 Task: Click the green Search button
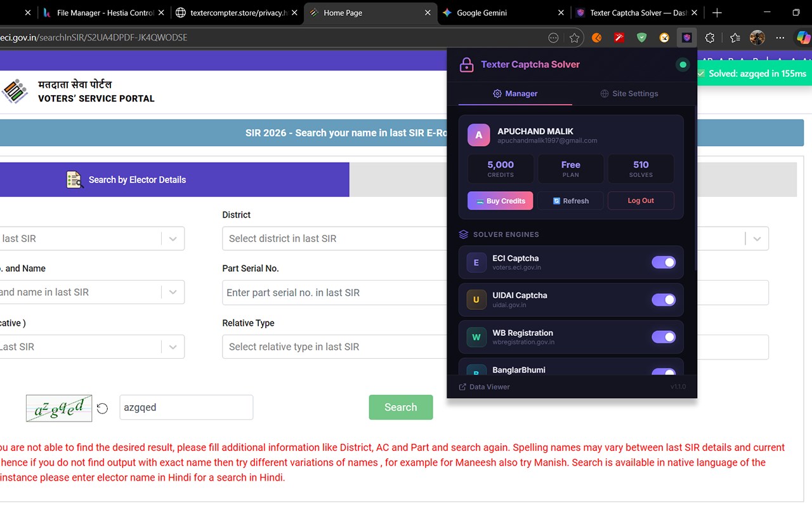tap(401, 408)
